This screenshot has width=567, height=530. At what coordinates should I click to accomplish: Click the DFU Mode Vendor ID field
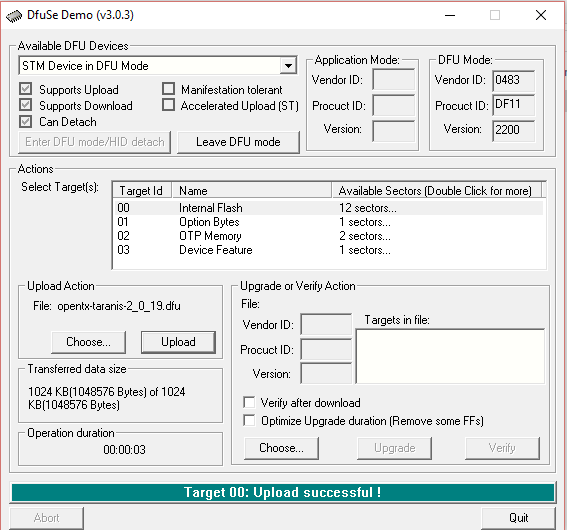click(513, 80)
